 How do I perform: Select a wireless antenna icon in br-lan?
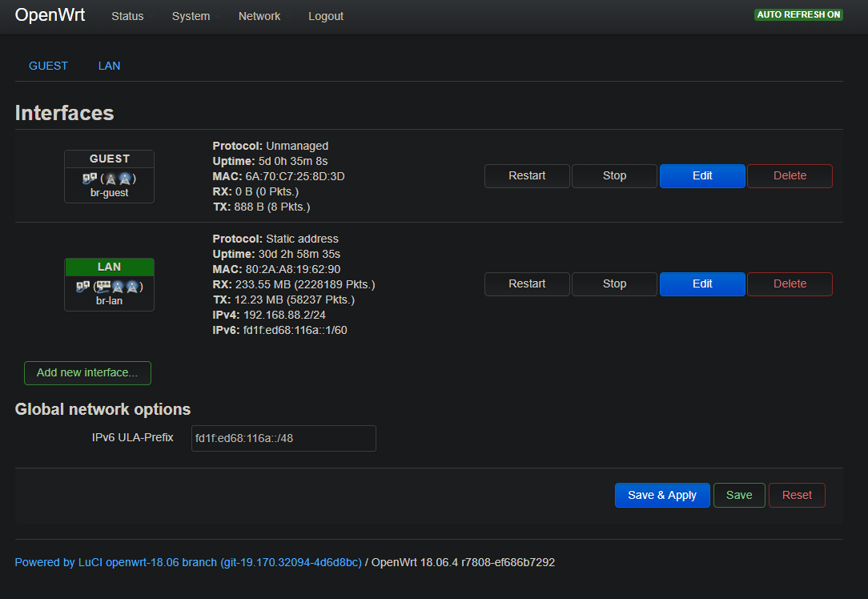pos(118,287)
